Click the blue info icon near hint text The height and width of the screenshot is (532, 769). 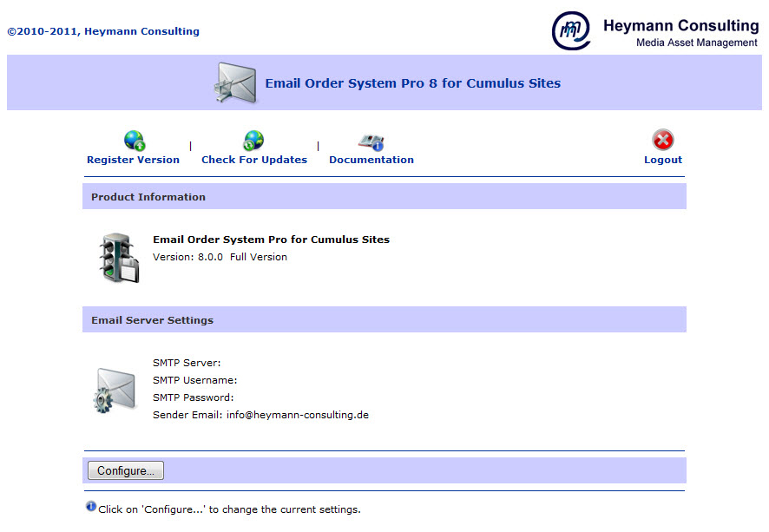(91, 506)
